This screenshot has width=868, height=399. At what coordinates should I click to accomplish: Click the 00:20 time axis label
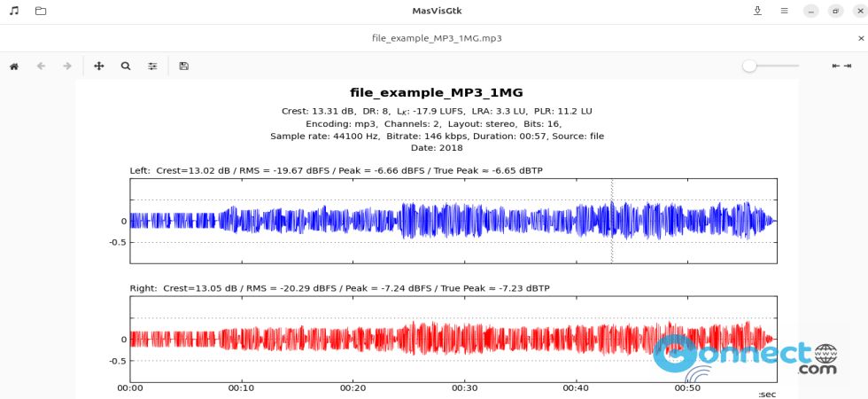coord(353,388)
